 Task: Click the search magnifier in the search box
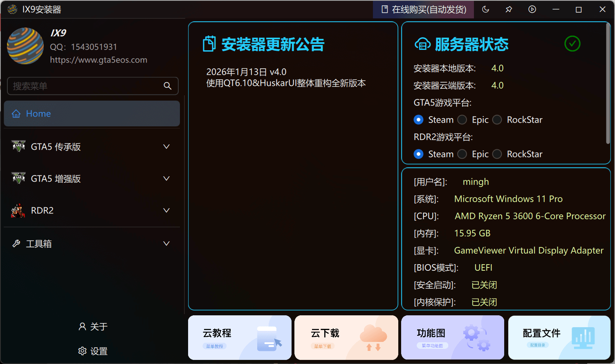point(168,86)
